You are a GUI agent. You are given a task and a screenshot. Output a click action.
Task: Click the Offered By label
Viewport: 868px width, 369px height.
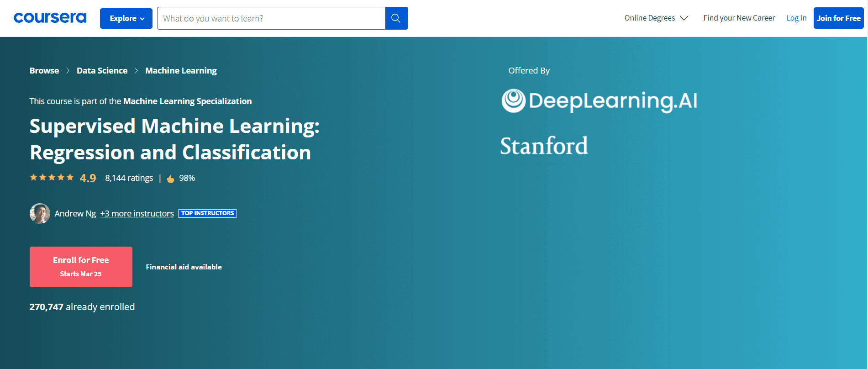529,70
